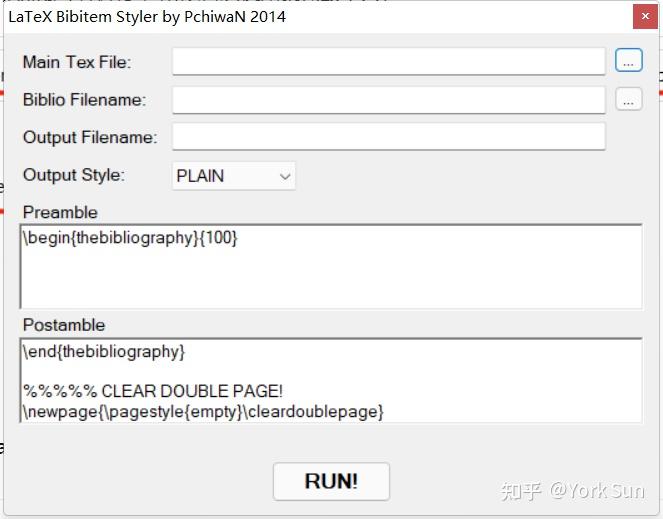This screenshot has height=519, width=663.
Task: Click into the Output Filename field
Action: coord(389,137)
